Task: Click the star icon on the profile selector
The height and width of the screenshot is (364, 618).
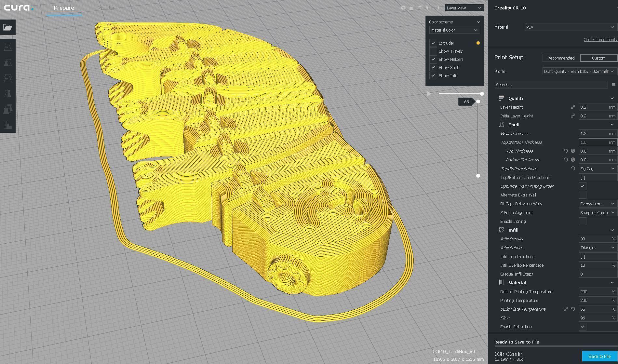Action: [x=607, y=71]
